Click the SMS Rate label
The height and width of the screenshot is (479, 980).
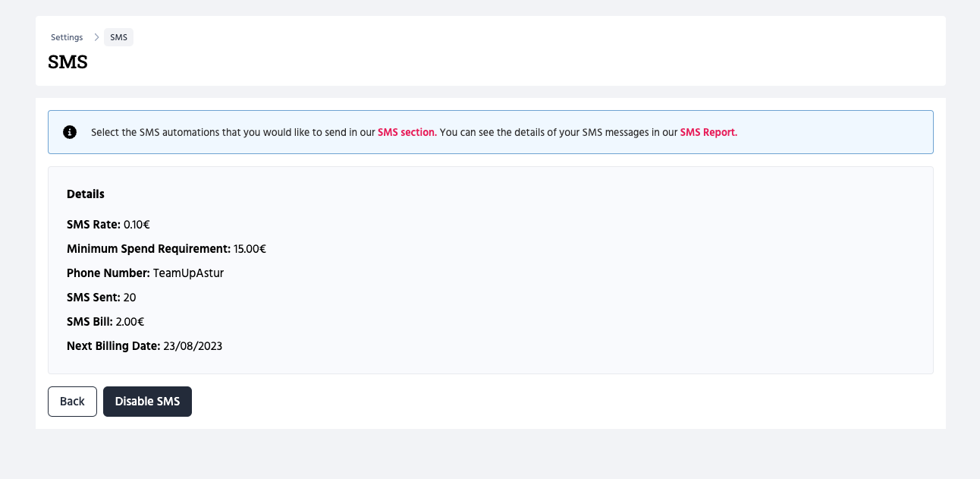(x=93, y=225)
